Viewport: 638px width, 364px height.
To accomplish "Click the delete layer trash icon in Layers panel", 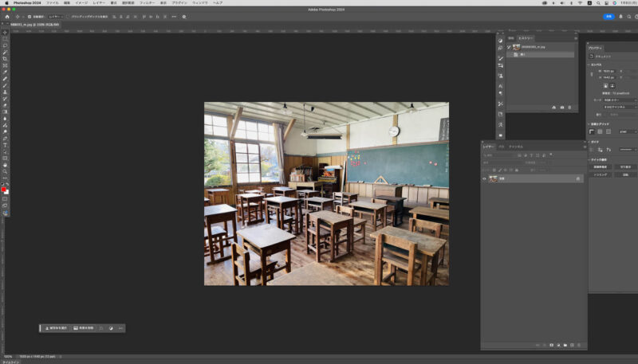I will point(579,345).
